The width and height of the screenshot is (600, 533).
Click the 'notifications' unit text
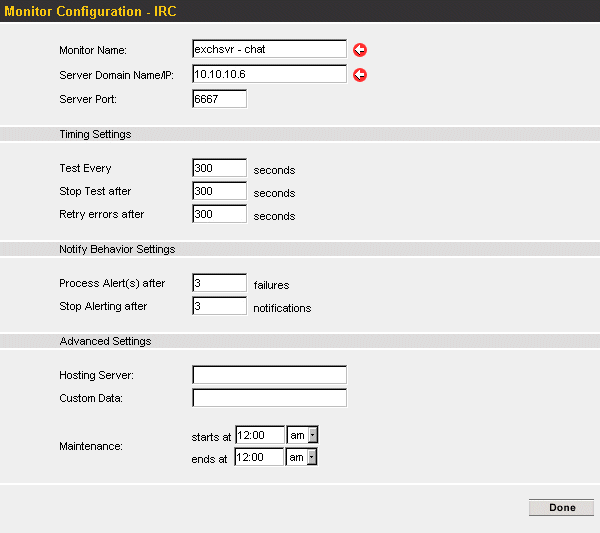pyautogui.click(x=282, y=308)
